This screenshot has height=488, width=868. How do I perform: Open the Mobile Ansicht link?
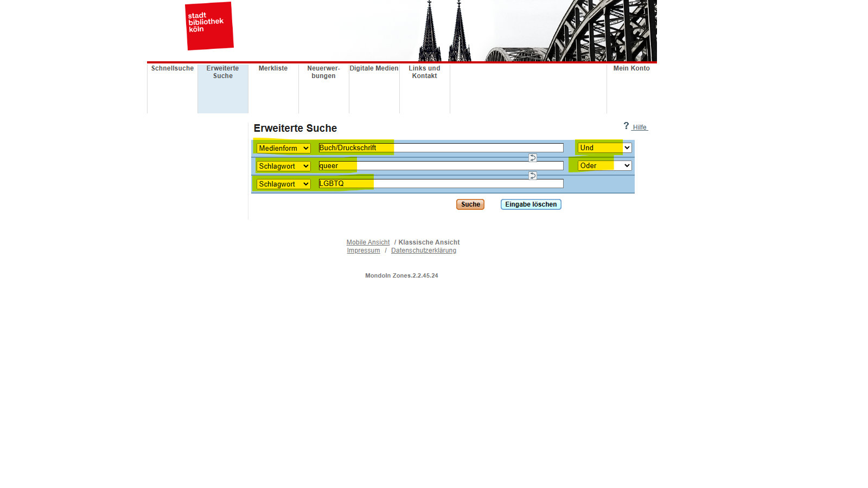click(368, 242)
